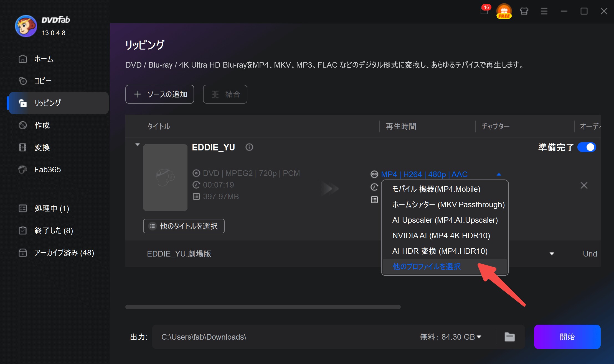
Task: Collapse the EDDIE_YU title expander triangle
Action: click(137, 145)
